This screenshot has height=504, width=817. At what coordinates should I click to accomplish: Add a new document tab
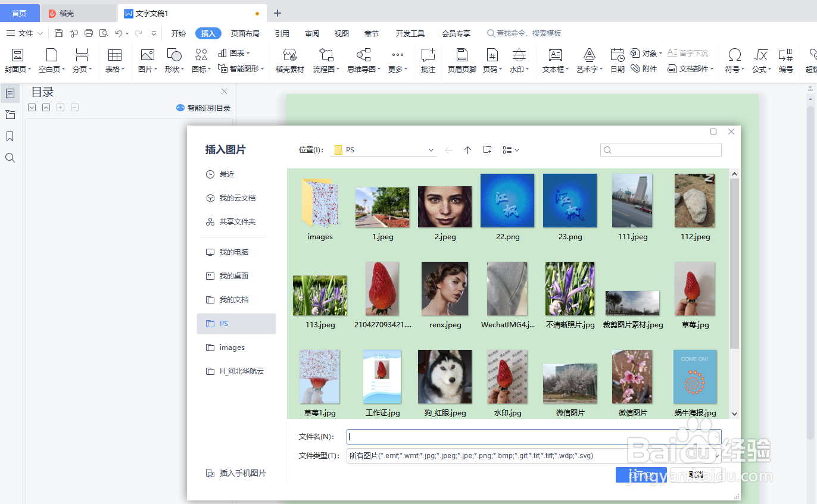[277, 13]
